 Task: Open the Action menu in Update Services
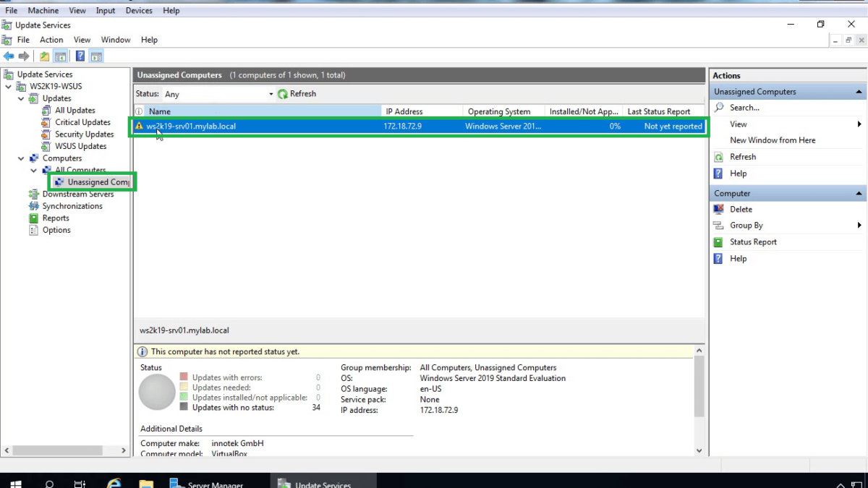[51, 40]
